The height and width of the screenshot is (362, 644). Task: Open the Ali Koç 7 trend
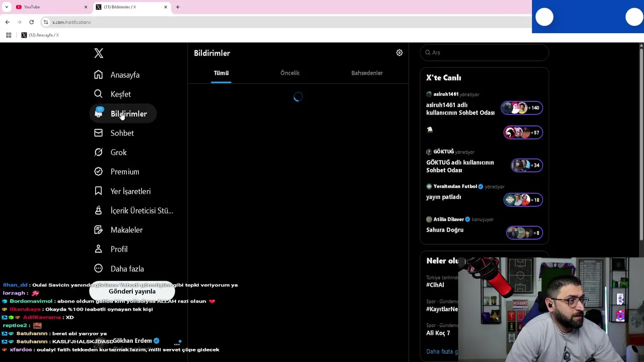pyautogui.click(x=438, y=333)
